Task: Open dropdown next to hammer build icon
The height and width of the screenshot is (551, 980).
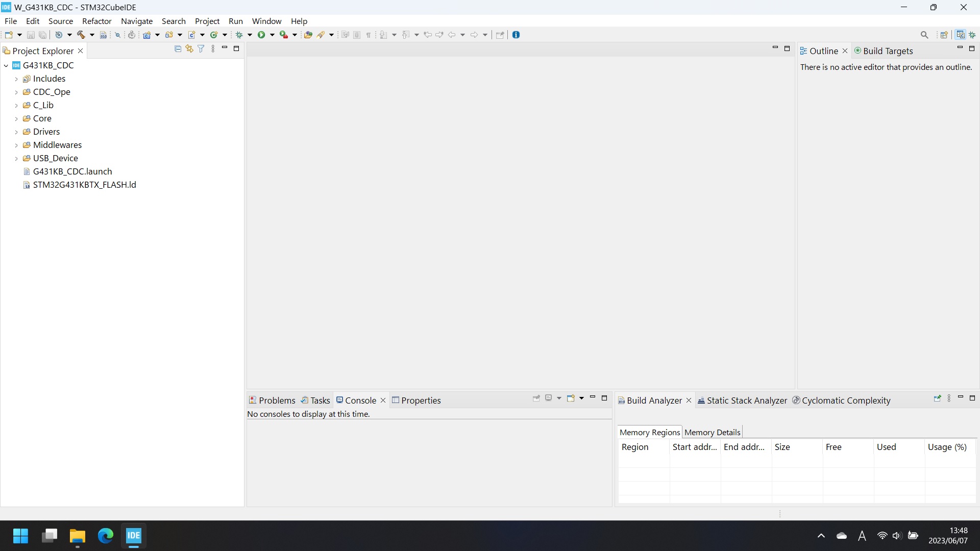Action: 92,35
